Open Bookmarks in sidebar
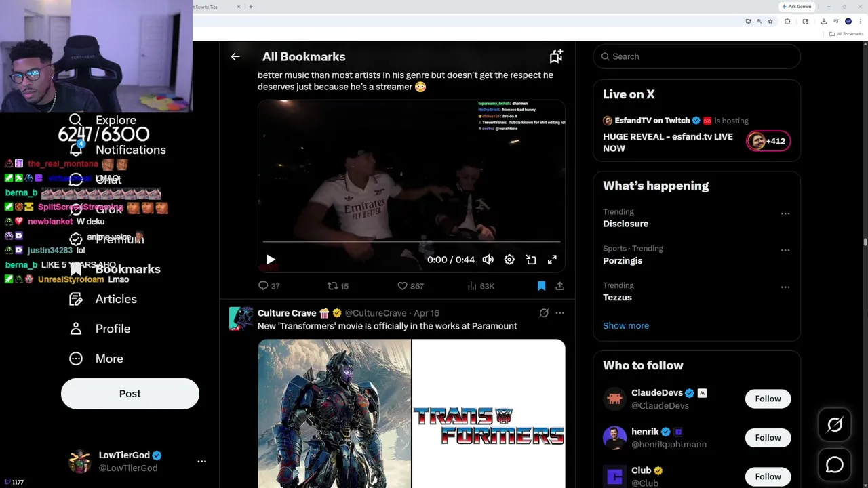Viewport: 868px width, 488px height. click(x=115, y=269)
